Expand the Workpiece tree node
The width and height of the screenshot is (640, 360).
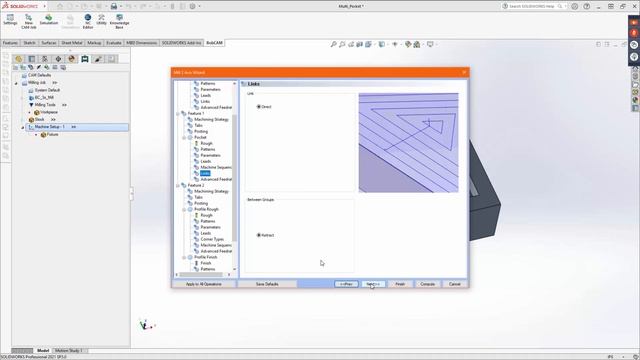click(29, 112)
